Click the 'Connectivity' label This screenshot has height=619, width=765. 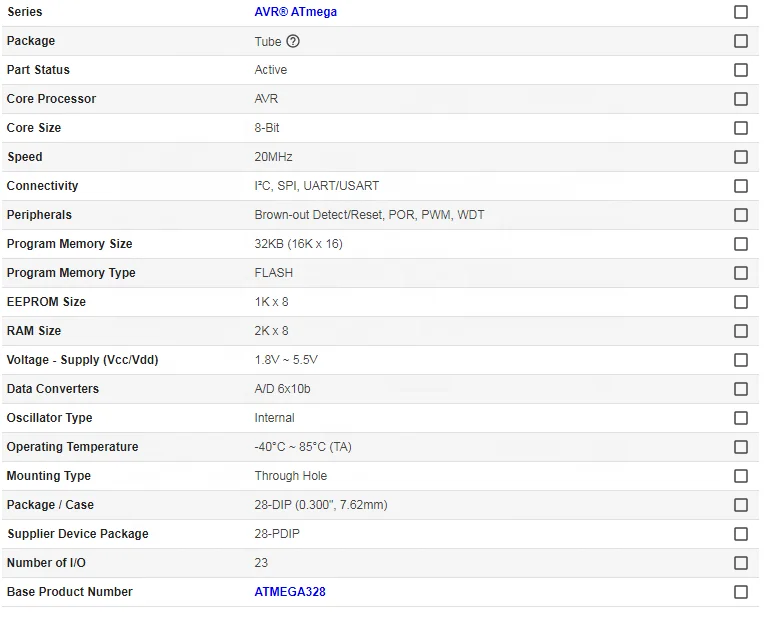pyautogui.click(x=42, y=186)
